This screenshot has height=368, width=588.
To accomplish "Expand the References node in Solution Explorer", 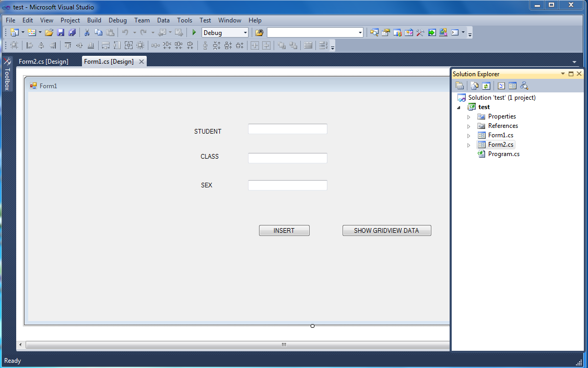I will click(468, 126).
